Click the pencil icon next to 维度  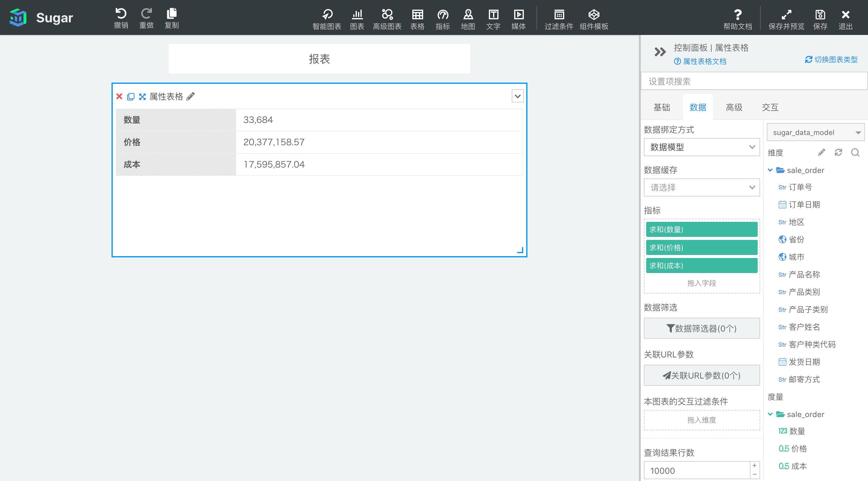click(x=822, y=152)
